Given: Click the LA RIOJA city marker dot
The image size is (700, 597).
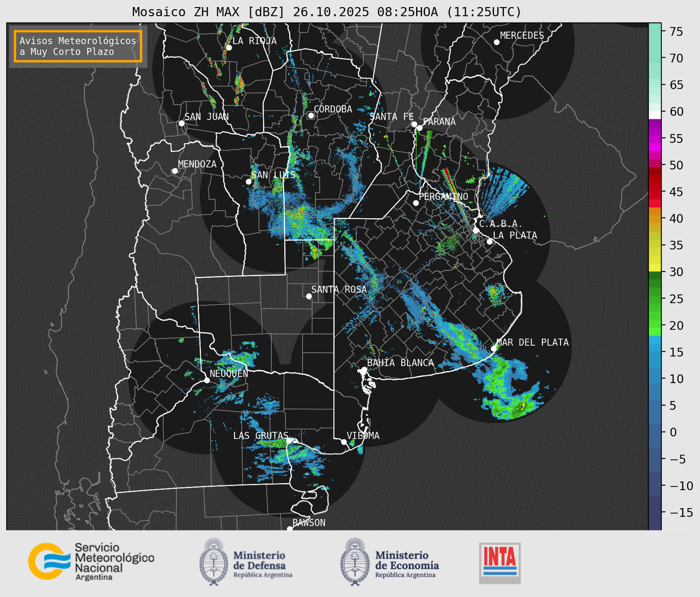Looking at the screenshot, I should point(229,48).
